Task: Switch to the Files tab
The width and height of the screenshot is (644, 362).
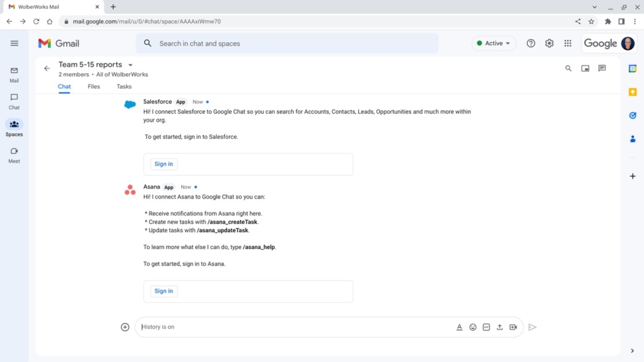Action: [94, 86]
